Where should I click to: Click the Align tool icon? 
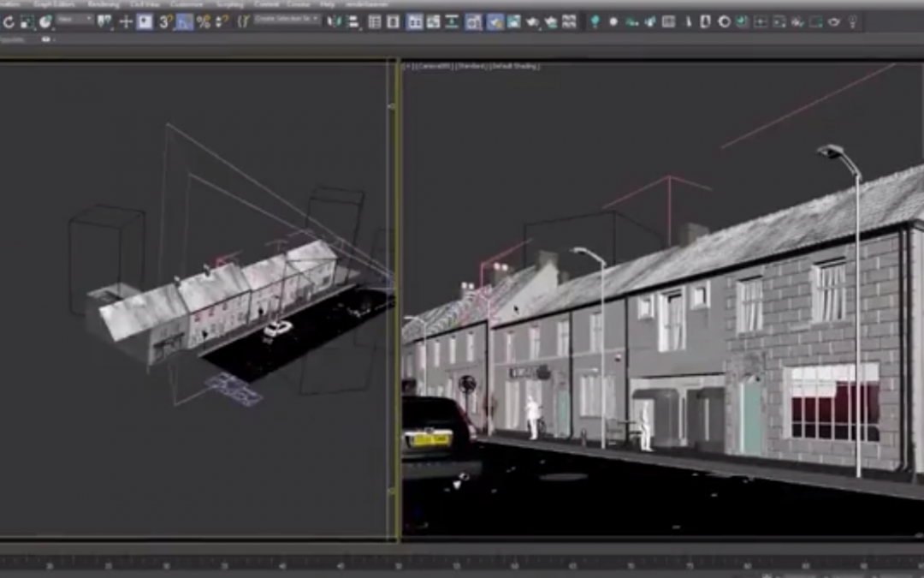(x=352, y=22)
